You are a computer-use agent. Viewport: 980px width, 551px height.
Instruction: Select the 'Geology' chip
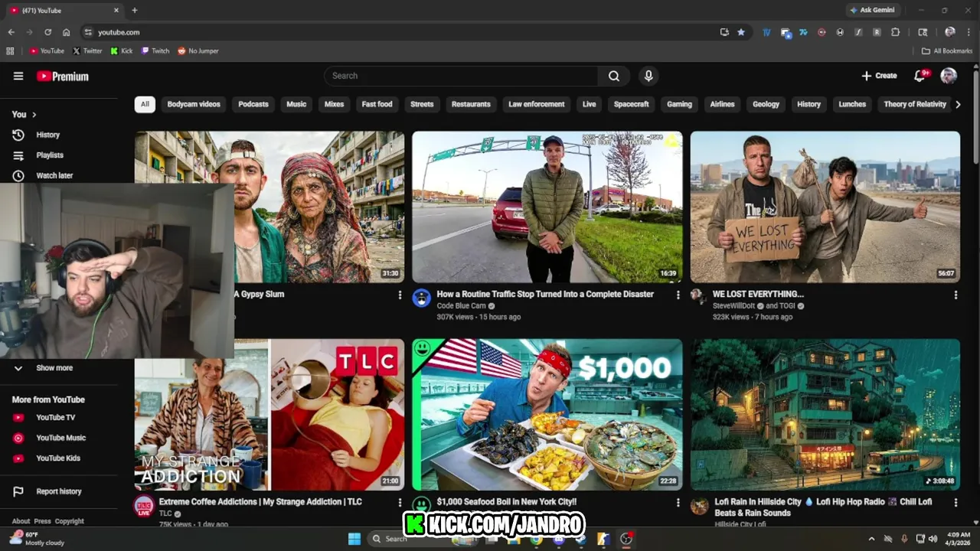766,104
